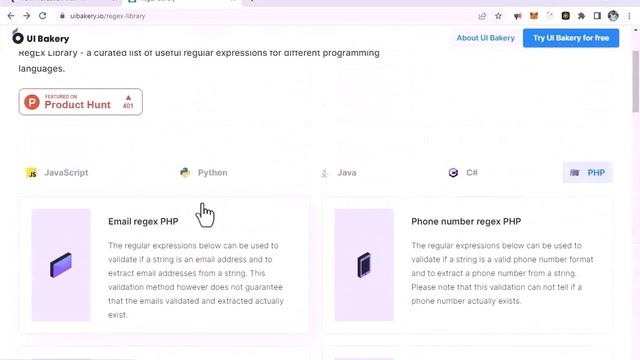Viewport: 640px width, 360px height.
Task: Click the Email regex PHP description text
Action: [x=196, y=280]
